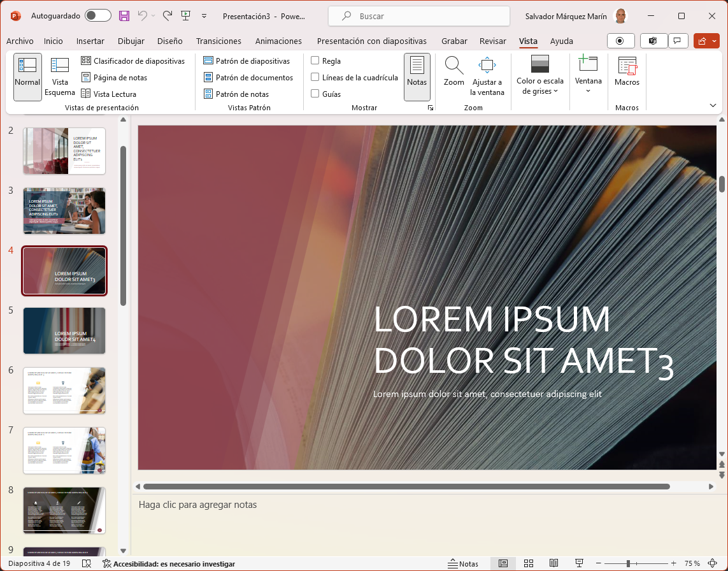Open Macros dialog
Viewport: 728px width, 571px height.
coord(627,72)
